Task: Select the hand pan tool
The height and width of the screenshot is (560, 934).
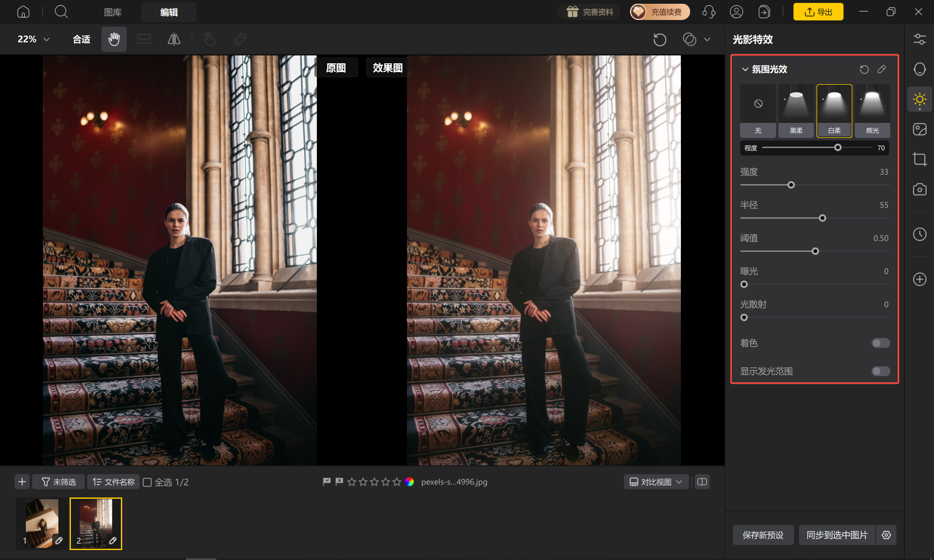Action: (114, 39)
